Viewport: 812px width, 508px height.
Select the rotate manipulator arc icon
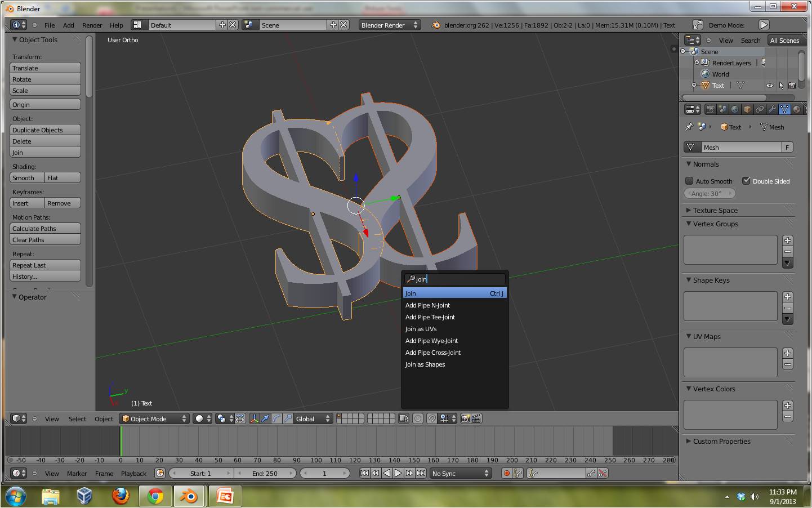(276, 418)
